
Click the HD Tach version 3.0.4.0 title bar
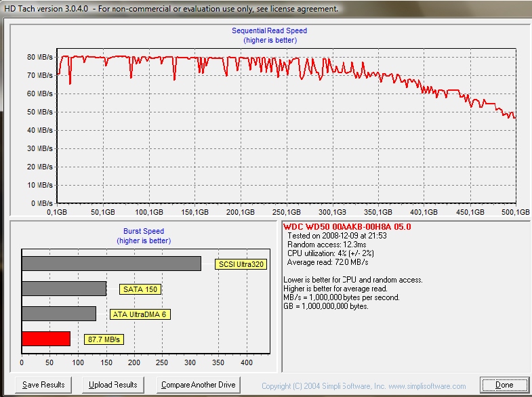pos(171,9)
